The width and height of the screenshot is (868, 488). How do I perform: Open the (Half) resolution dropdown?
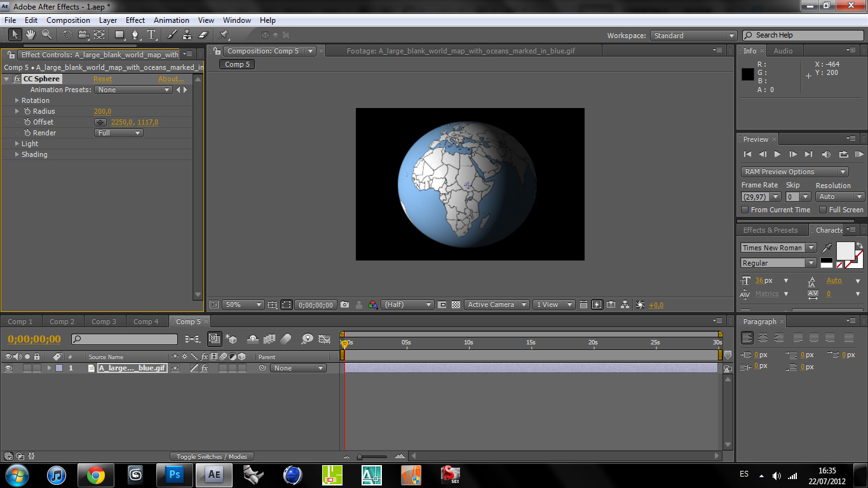pyautogui.click(x=407, y=305)
